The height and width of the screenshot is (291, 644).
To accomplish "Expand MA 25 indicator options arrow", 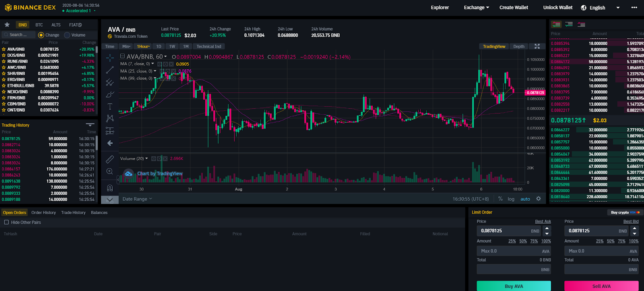I will (155, 71).
